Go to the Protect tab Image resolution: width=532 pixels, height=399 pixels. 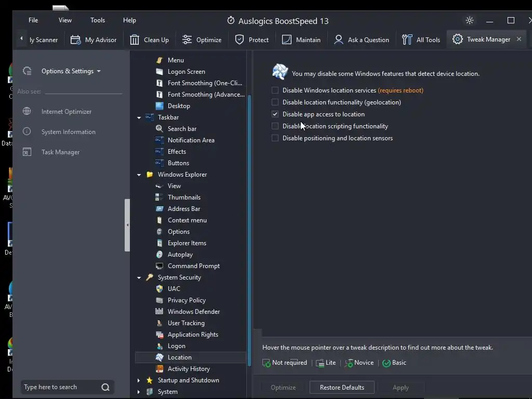click(252, 39)
